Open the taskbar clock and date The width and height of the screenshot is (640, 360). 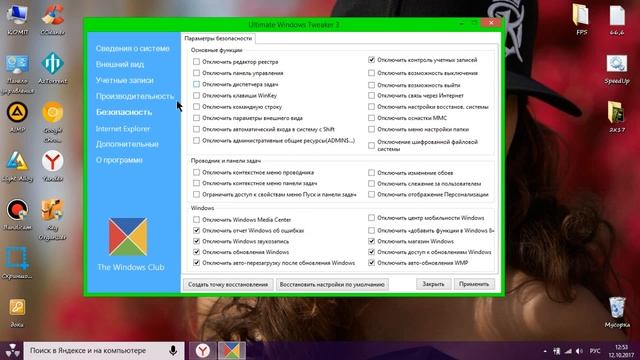tap(622, 351)
